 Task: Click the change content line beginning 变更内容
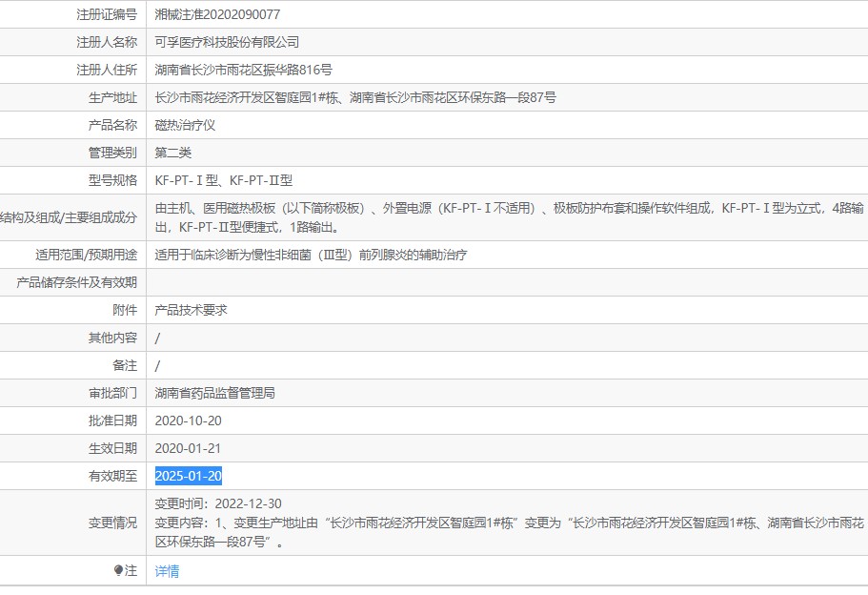click(x=510, y=532)
